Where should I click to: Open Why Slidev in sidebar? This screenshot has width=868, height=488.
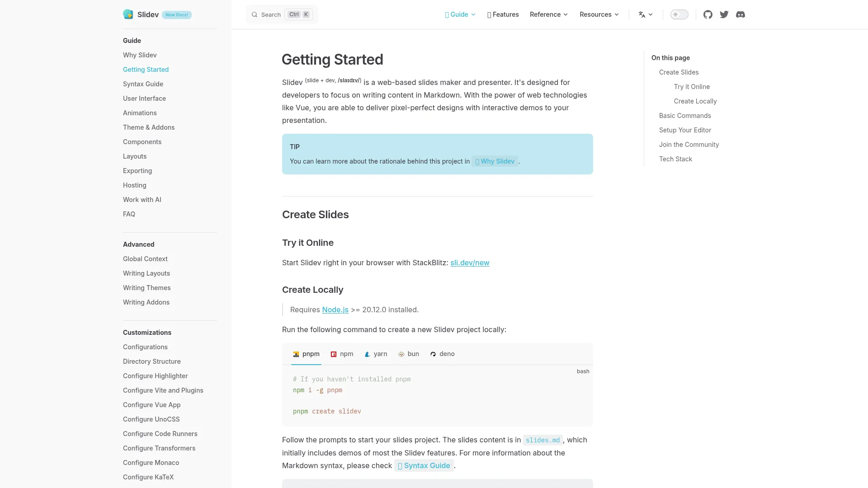tap(140, 55)
